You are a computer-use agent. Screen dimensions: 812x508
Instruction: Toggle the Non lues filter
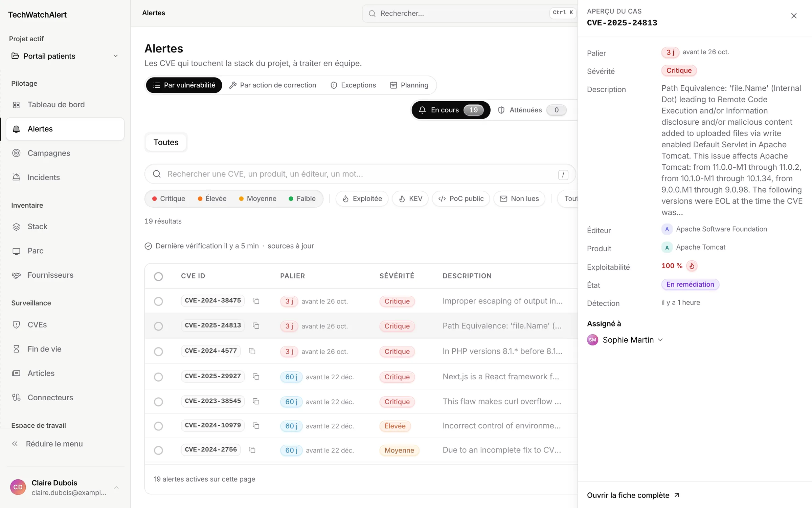point(519,198)
